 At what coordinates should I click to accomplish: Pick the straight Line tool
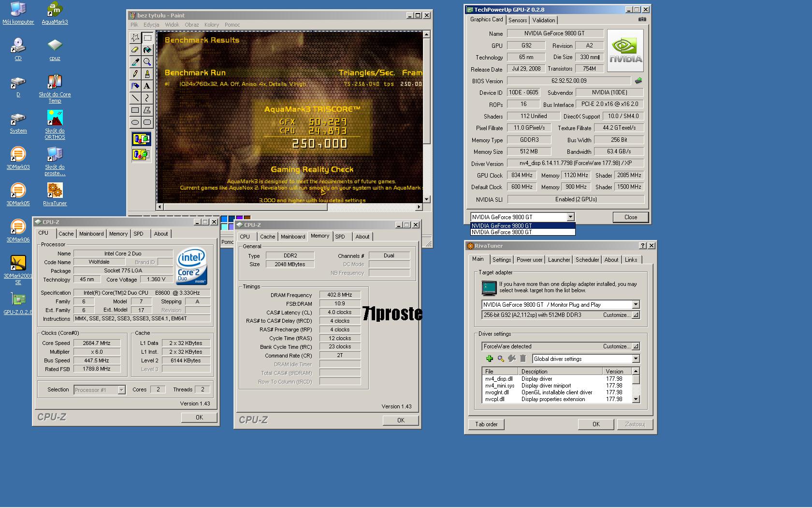[135, 98]
